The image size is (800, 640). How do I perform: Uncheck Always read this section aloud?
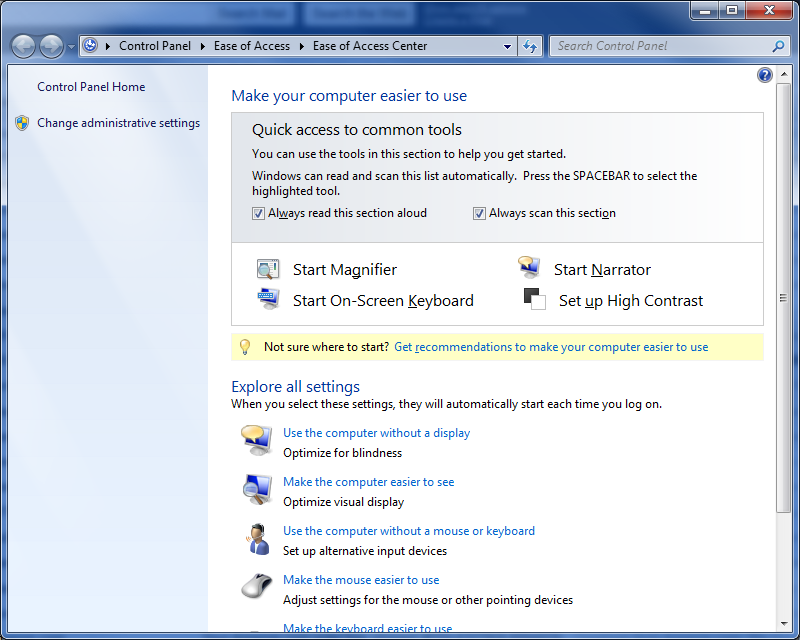point(258,213)
